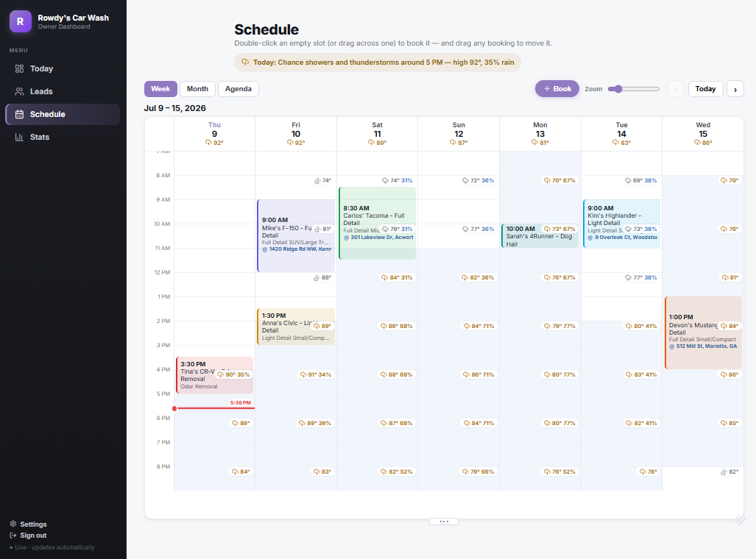Click the calendar corner resize grip

point(740,519)
